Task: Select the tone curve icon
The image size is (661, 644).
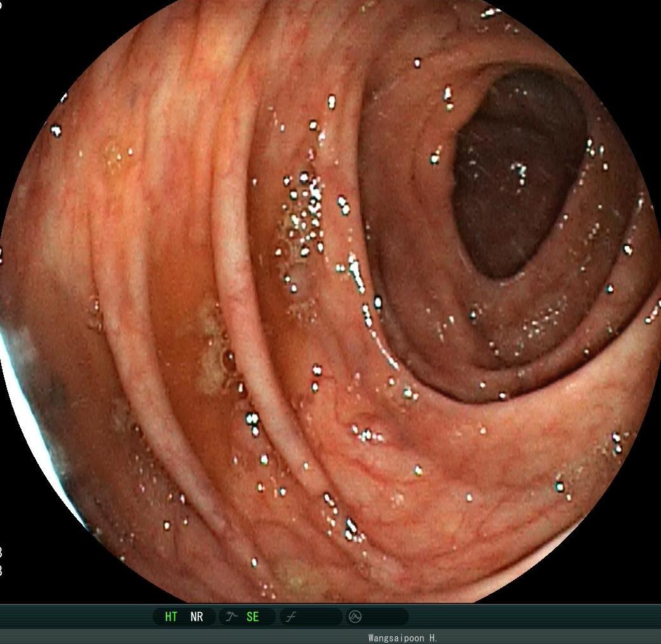Action: coord(291,617)
